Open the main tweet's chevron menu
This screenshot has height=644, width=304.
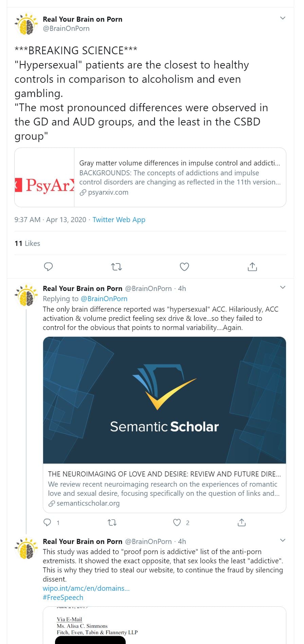[283, 18]
